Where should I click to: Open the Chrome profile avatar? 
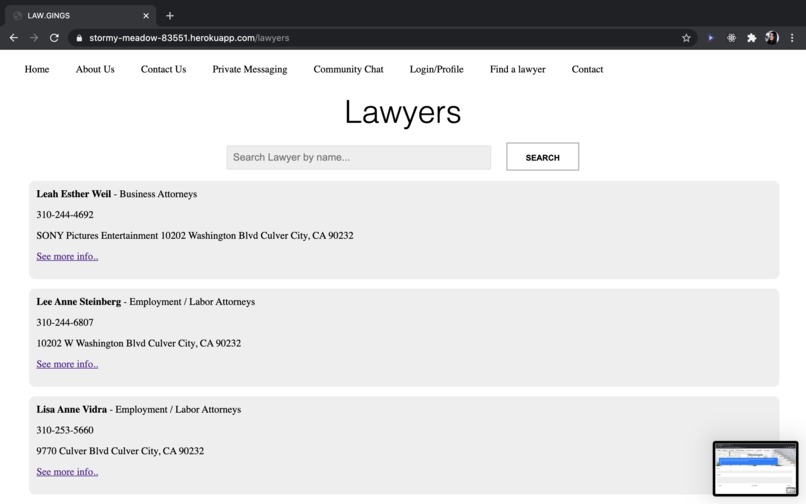pyautogui.click(x=772, y=38)
